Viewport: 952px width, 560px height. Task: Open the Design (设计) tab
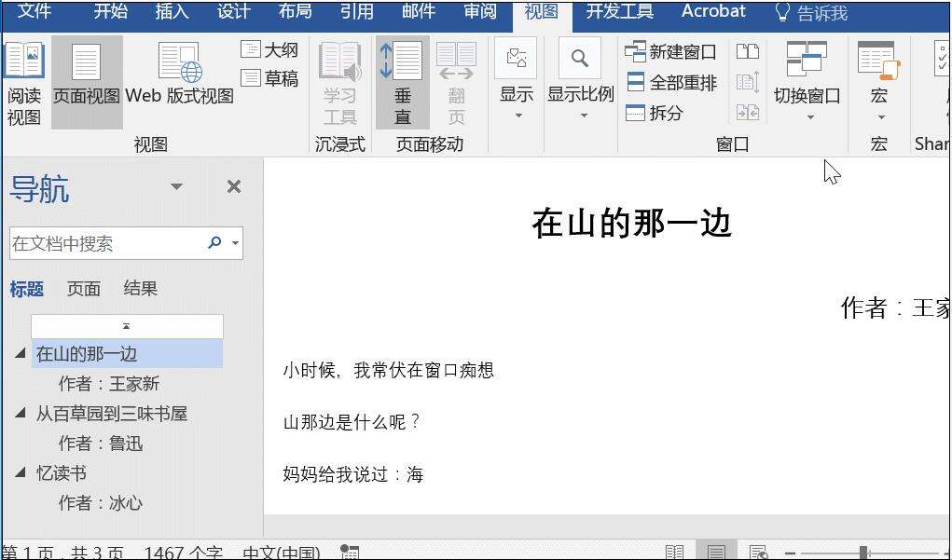tap(234, 11)
